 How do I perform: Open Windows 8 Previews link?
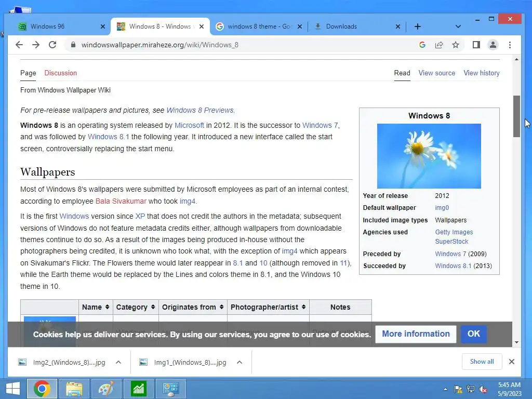200,110
